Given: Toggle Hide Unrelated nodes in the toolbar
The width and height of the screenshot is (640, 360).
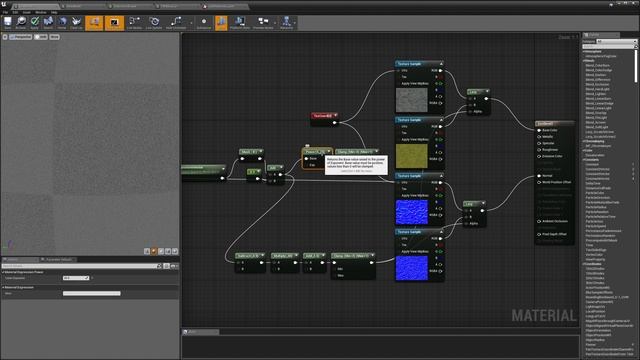Looking at the screenshot, I should [x=176, y=23].
